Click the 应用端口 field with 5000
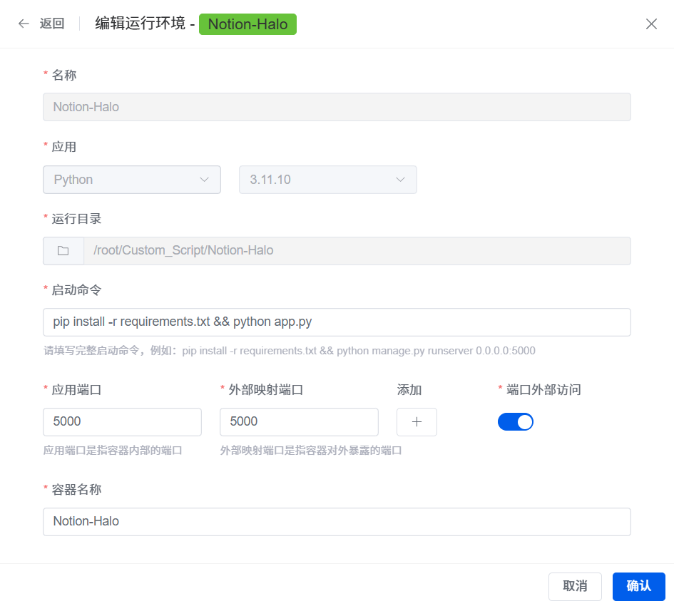 pyautogui.click(x=122, y=422)
